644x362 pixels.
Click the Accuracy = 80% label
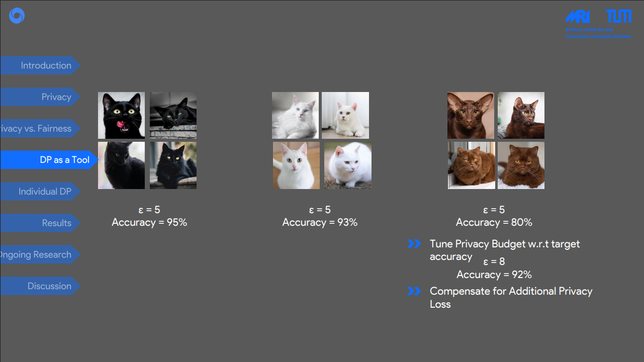click(494, 222)
